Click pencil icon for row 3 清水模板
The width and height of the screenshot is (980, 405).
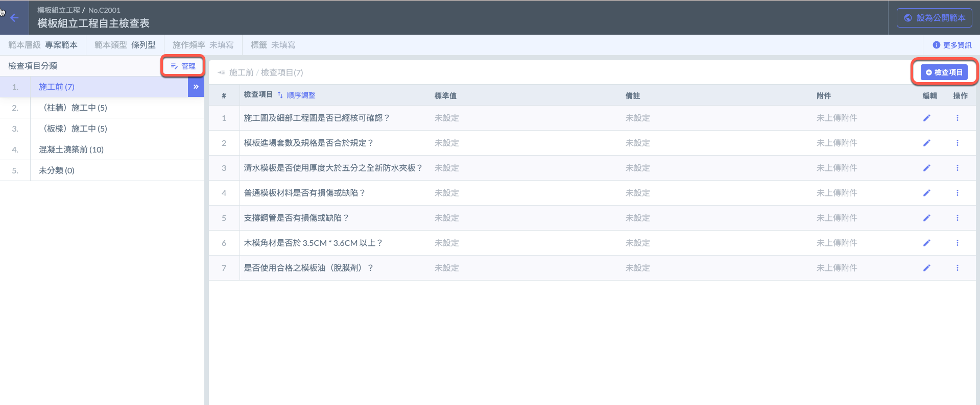coord(926,168)
